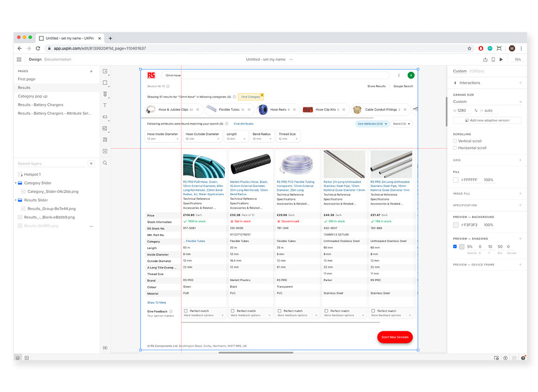
Task: Collapse the Results Slider group
Action: [16, 200]
